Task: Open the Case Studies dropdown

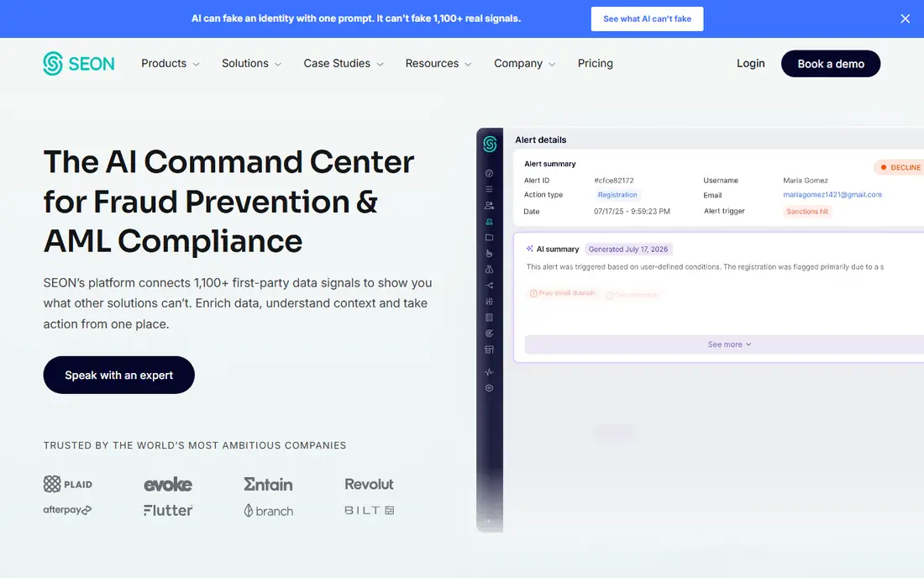Action: [x=344, y=64]
